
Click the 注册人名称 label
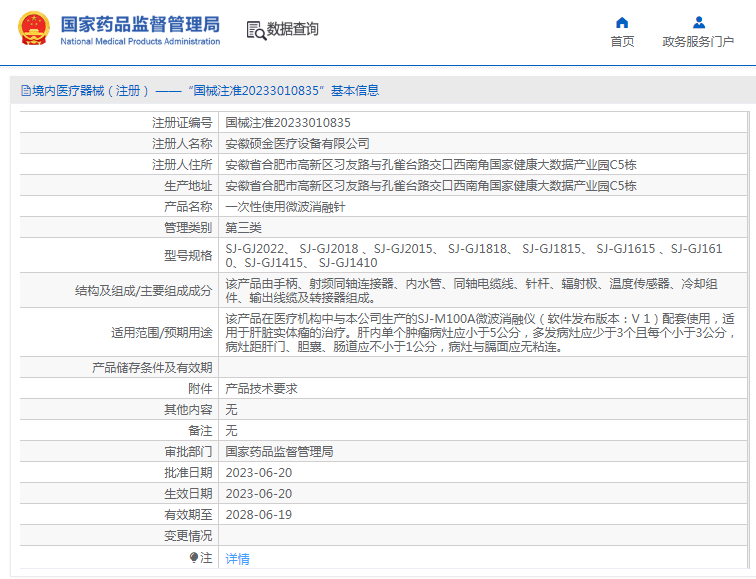[182, 144]
